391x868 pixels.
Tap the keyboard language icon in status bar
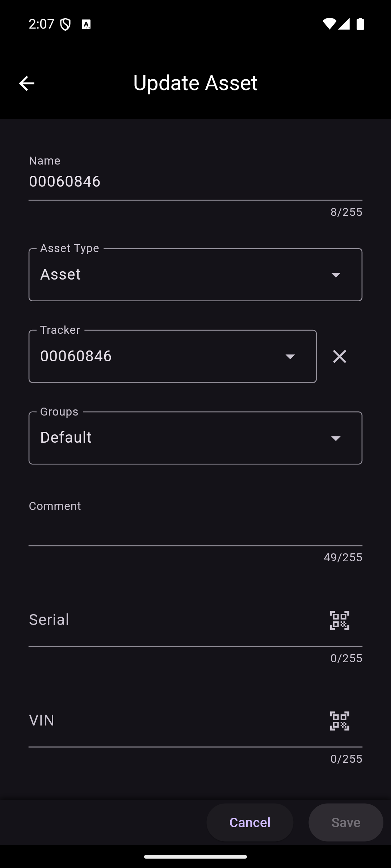(x=86, y=24)
